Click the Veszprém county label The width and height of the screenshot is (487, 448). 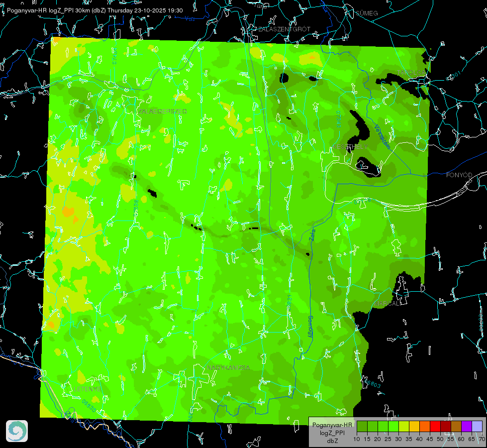point(382,137)
